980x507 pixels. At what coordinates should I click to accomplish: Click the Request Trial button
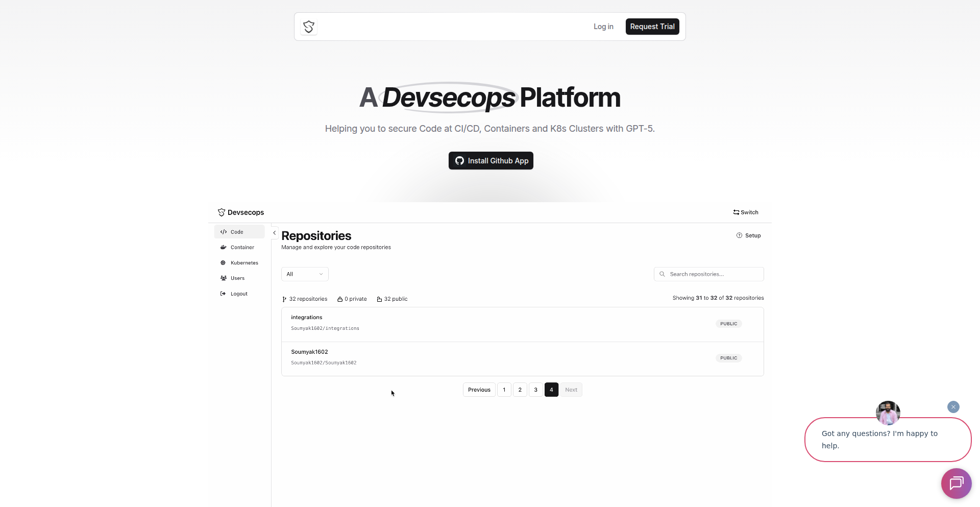(x=652, y=27)
